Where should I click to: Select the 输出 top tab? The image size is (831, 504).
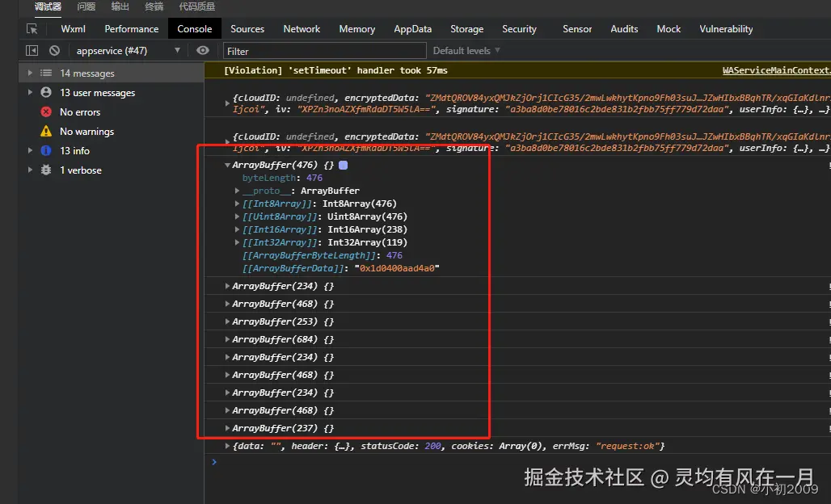coord(120,6)
